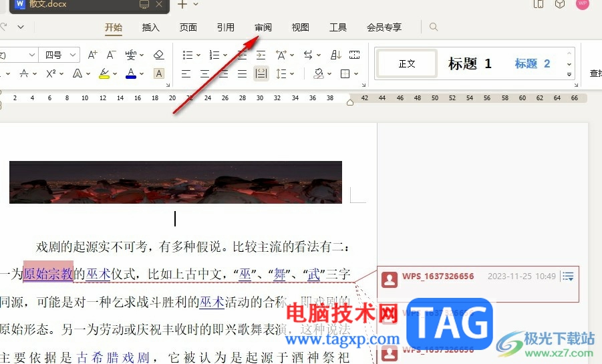Toggle show/hide paragraph marks icon
This screenshot has height=364, width=602.
(354, 55)
